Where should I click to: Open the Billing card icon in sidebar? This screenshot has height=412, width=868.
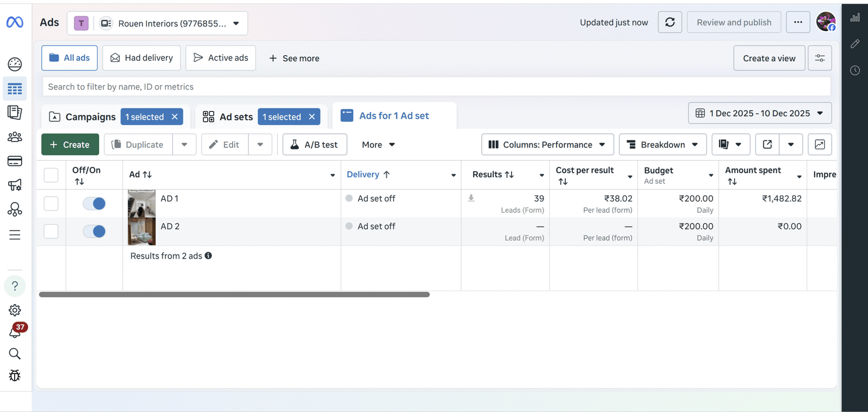click(x=15, y=161)
